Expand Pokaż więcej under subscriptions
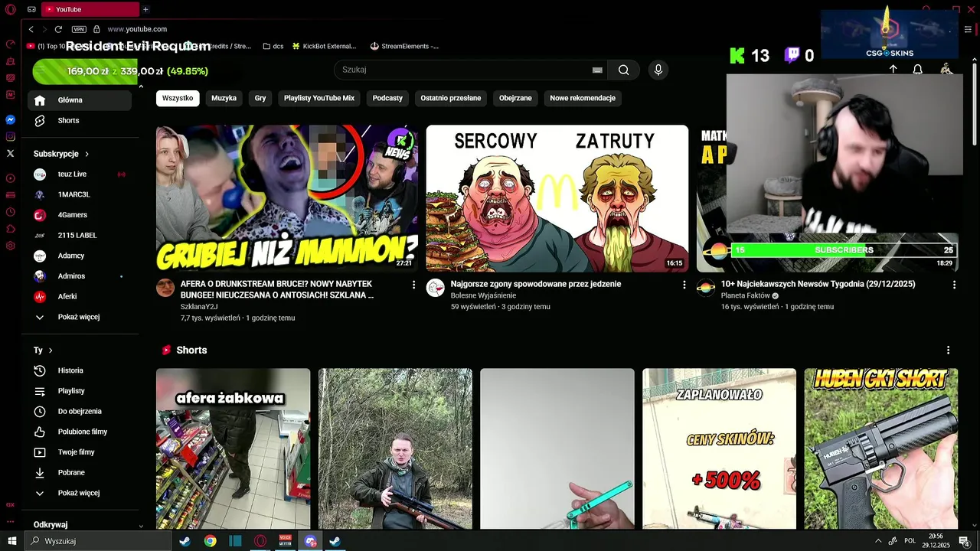Screen dimensions: 980x551 [x=80, y=317]
